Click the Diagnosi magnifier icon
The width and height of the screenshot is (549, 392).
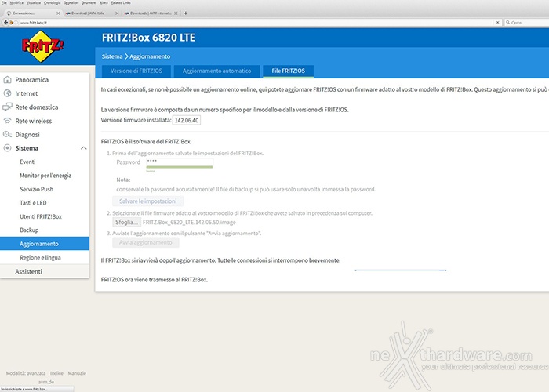click(x=7, y=134)
